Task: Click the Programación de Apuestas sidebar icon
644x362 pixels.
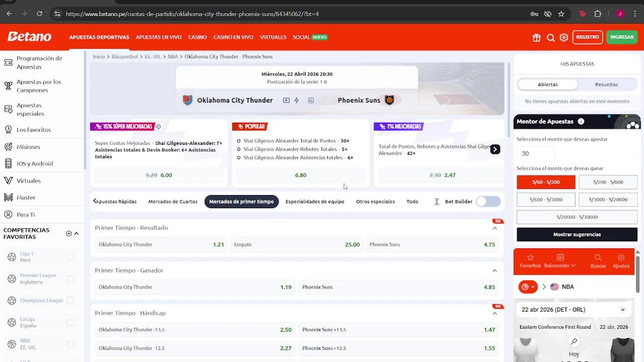Action: click(x=8, y=62)
